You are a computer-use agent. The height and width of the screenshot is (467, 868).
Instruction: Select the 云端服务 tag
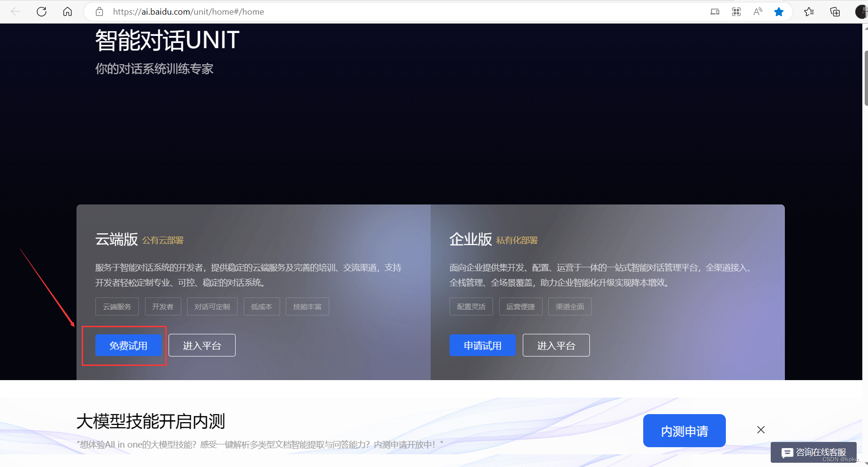pyautogui.click(x=117, y=306)
